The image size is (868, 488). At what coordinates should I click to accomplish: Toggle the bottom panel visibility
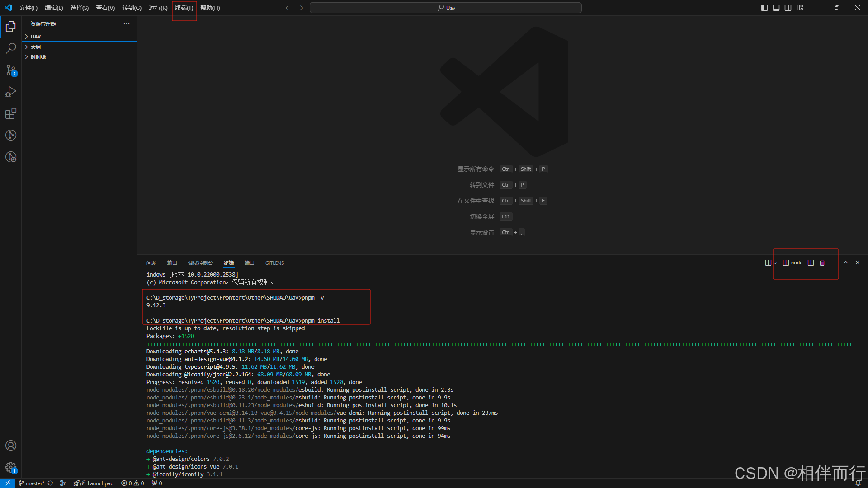click(x=776, y=8)
